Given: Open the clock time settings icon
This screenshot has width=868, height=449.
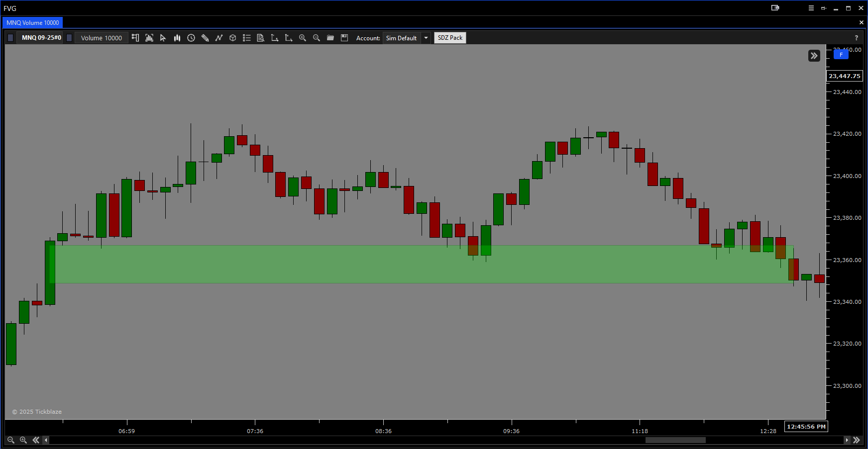Looking at the screenshot, I should click(191, 38).
